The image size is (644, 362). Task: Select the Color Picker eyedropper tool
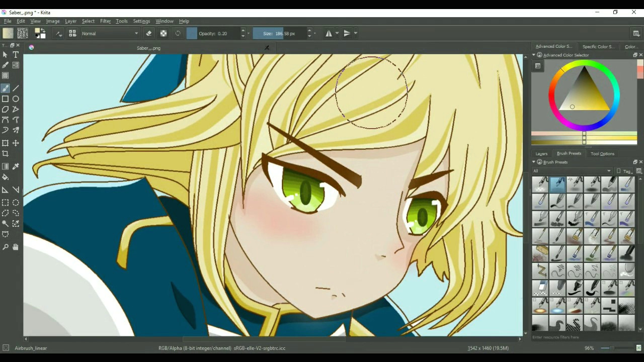pyautogui.click(x=16, y=166)
